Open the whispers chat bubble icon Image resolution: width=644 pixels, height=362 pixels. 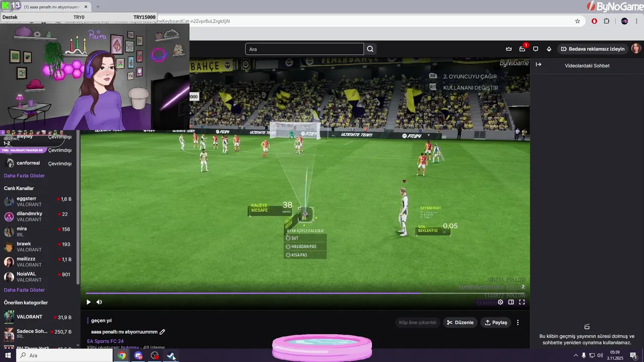(x=535, y=49)
